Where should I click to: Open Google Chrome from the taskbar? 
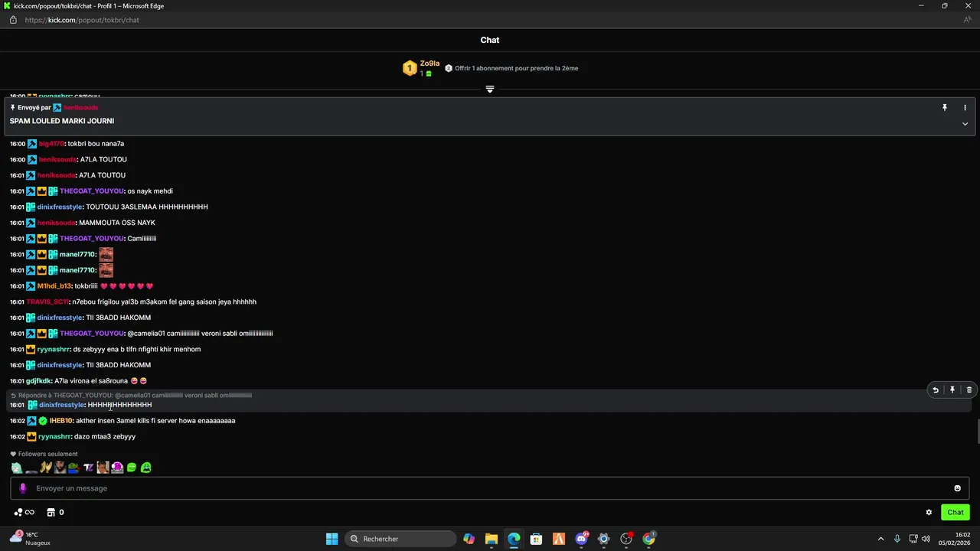[648, 539]
